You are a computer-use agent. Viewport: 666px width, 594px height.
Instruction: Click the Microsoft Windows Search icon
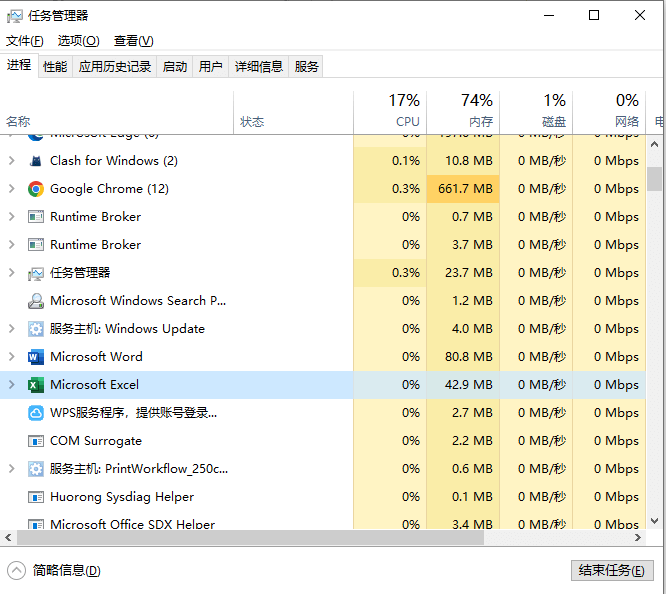(x=36, y=301)
